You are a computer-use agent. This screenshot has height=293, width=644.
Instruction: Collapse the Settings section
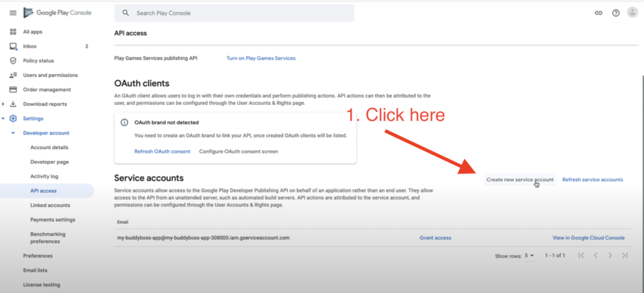(4, 118)
